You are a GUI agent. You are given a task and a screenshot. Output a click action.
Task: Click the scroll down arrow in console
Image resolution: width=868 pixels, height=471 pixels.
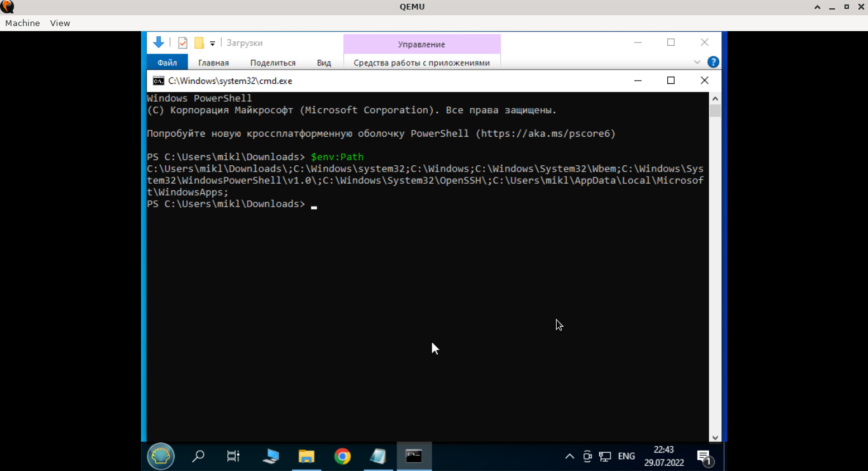click(715, 437)
